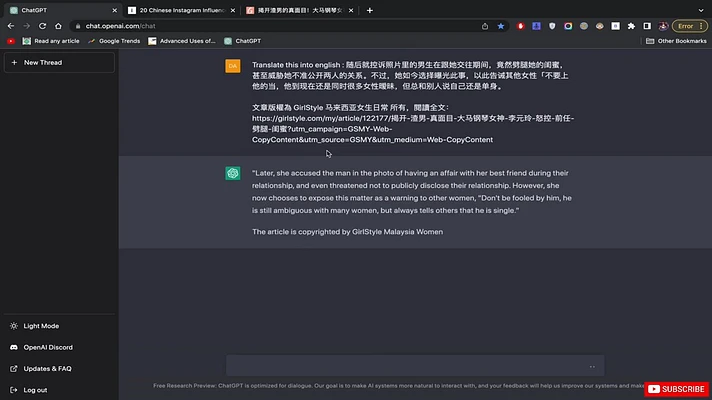712x400 pixels.
Task: Reload the current page
Action: point(42,26)
